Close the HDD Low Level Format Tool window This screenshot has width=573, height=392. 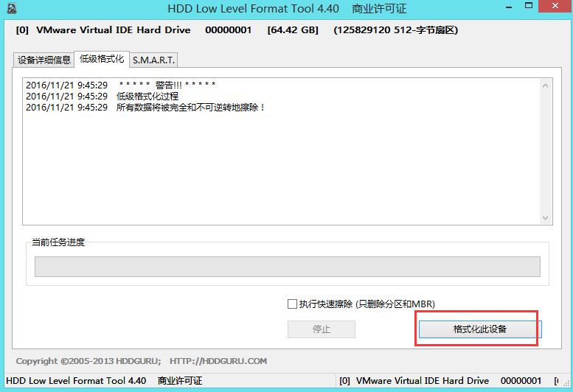pyautogui.click(x=555, y=6)
